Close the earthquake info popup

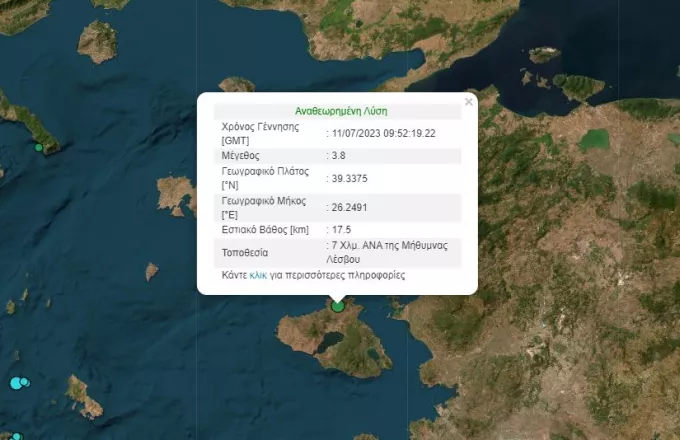(468, 101)
